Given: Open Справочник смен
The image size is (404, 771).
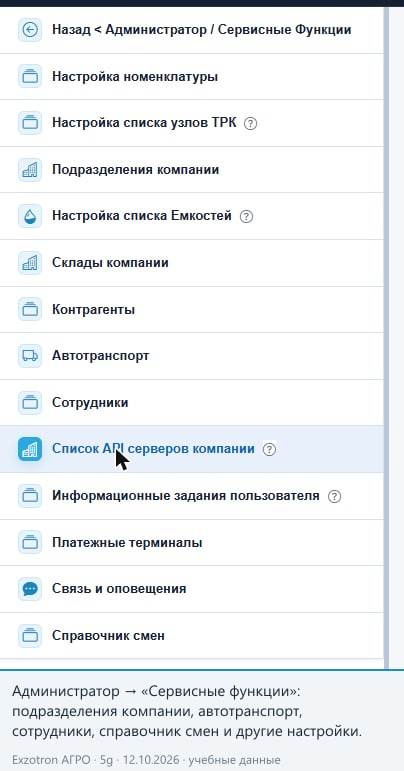Looking at the screenshot, I should [x=192, y=635].
